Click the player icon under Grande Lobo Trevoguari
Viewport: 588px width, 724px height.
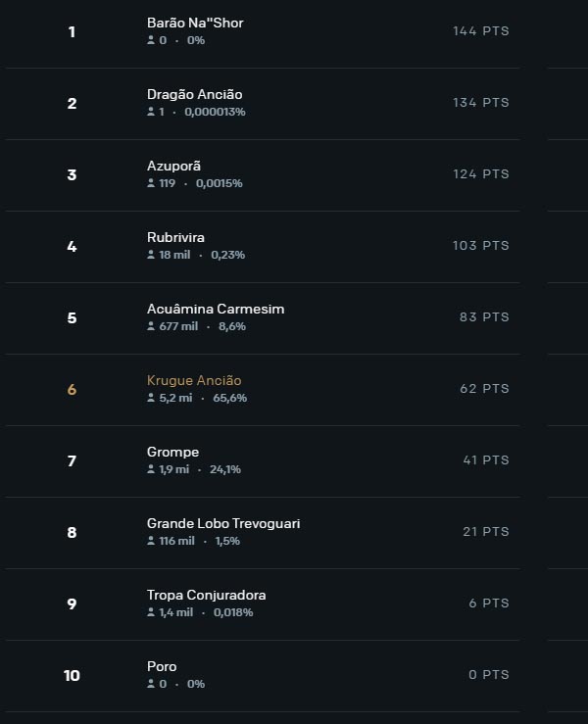tap(151, 541)
